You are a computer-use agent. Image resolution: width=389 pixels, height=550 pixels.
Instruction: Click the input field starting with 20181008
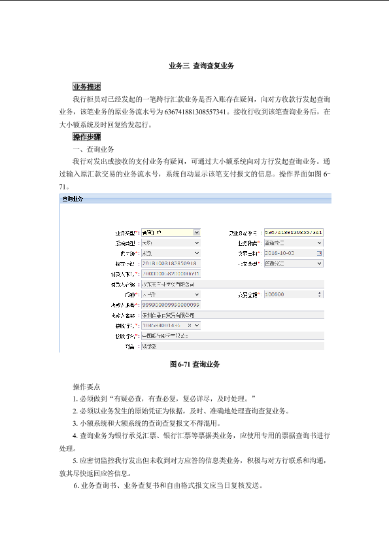[x=171, y=263]
